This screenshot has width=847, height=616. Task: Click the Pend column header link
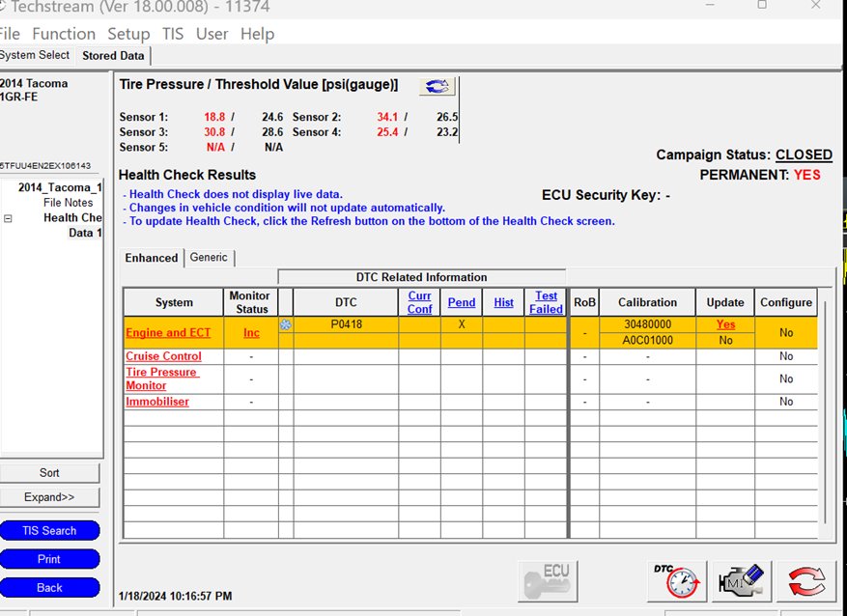[462, 302]
